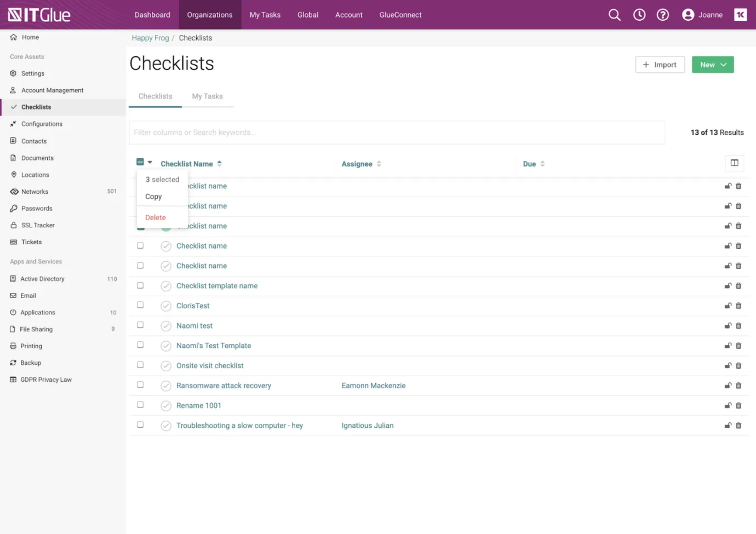Open the column chooser icon

pos(734,163)
